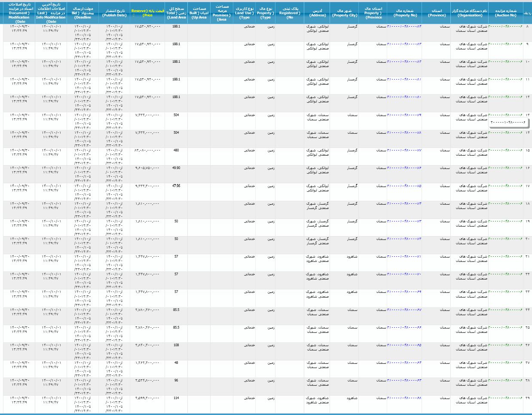The image size is (532, 415).
Task: Open the green auction number link in row 24
Action: 505,310
